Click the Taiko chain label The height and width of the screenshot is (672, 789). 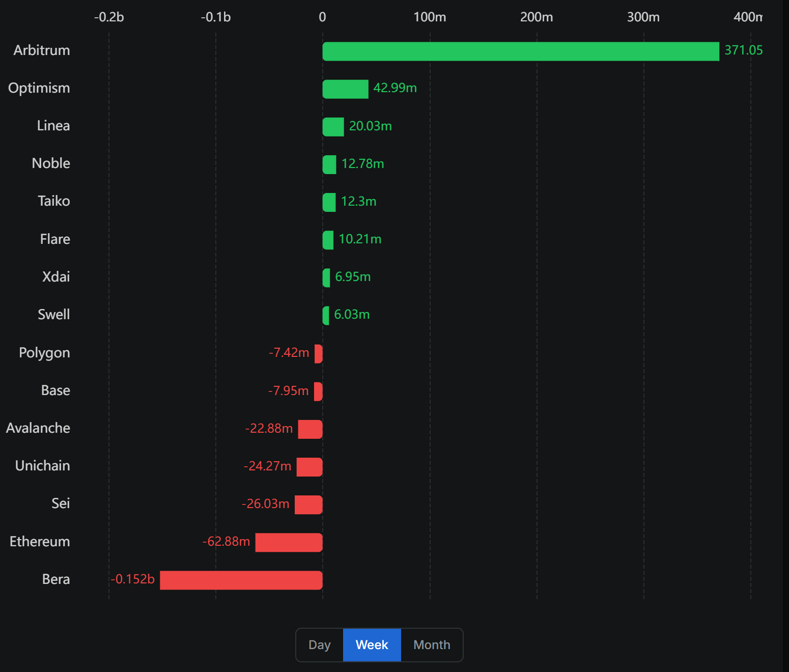[x=54, y=201]
